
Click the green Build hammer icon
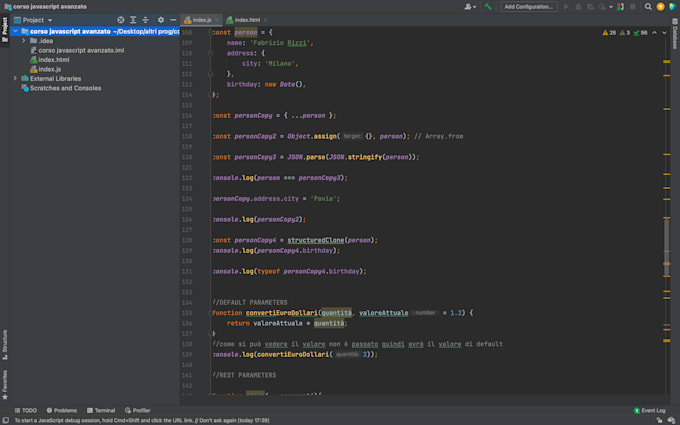(488, 7)
